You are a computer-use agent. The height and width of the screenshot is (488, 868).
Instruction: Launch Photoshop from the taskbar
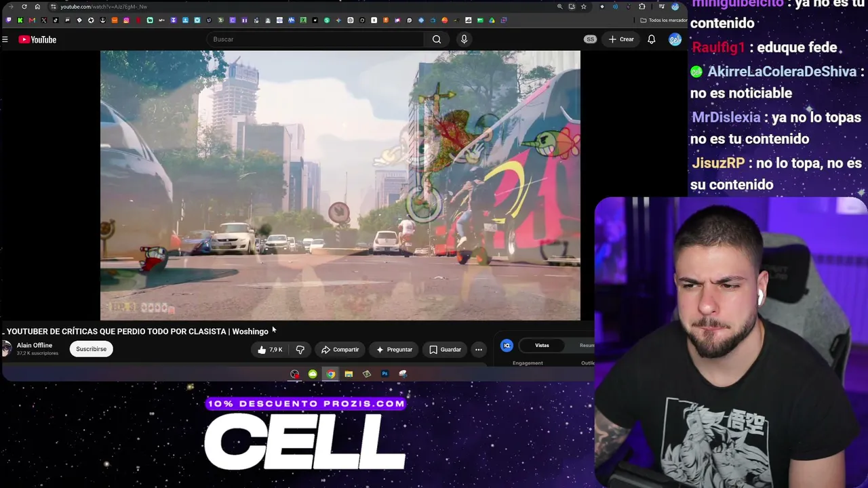(384, 374)
